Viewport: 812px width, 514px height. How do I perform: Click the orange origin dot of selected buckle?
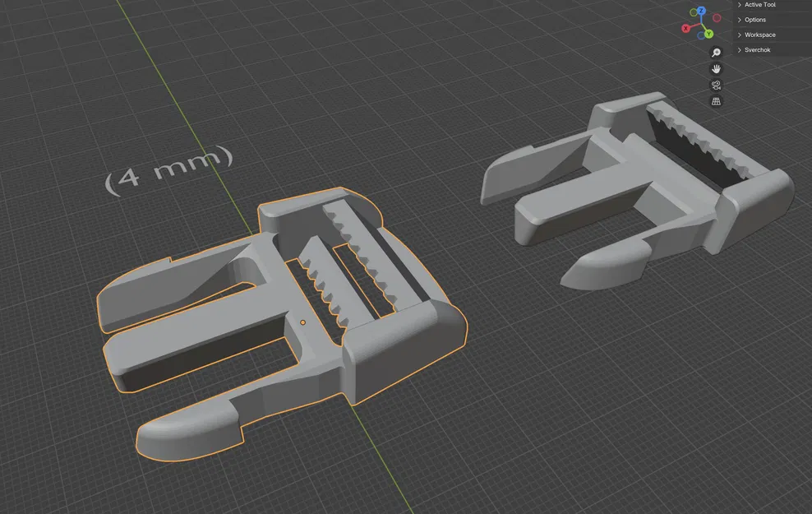303,322
